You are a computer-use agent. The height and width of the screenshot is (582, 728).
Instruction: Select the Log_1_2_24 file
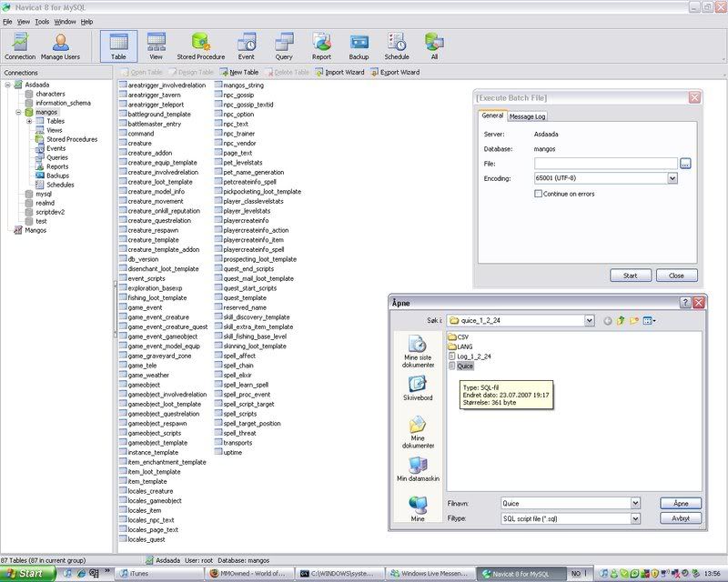(x=470, y=356)
